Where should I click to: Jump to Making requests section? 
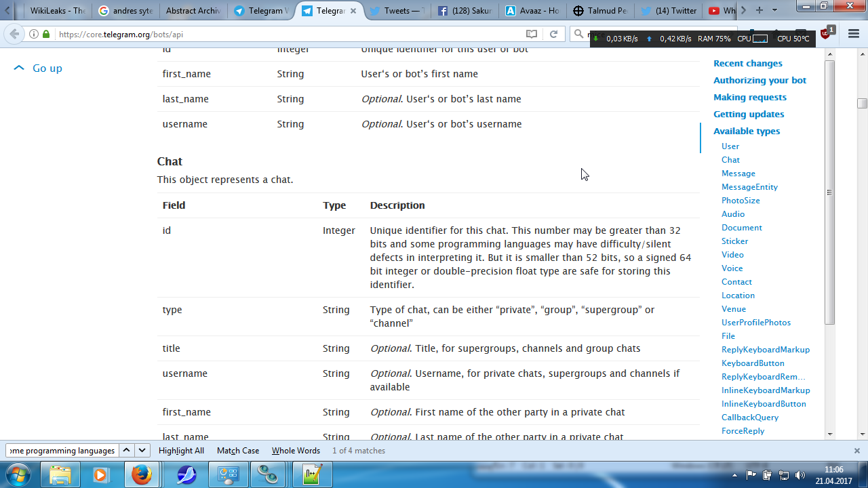point(750,97)
